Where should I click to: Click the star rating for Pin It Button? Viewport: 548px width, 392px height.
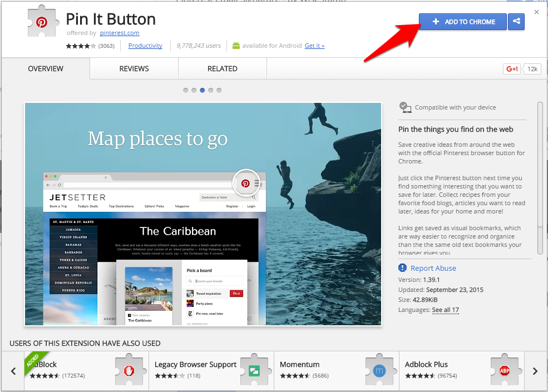point(81,46)
